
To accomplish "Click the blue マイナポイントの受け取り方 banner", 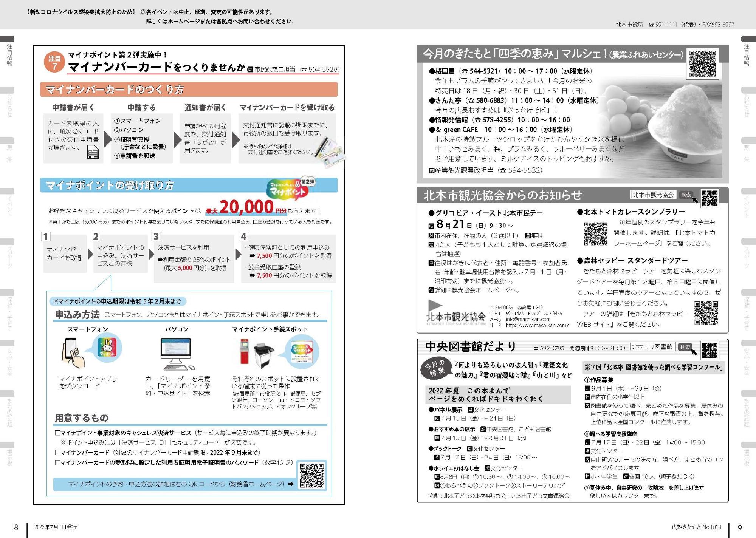I will (189, 185).
